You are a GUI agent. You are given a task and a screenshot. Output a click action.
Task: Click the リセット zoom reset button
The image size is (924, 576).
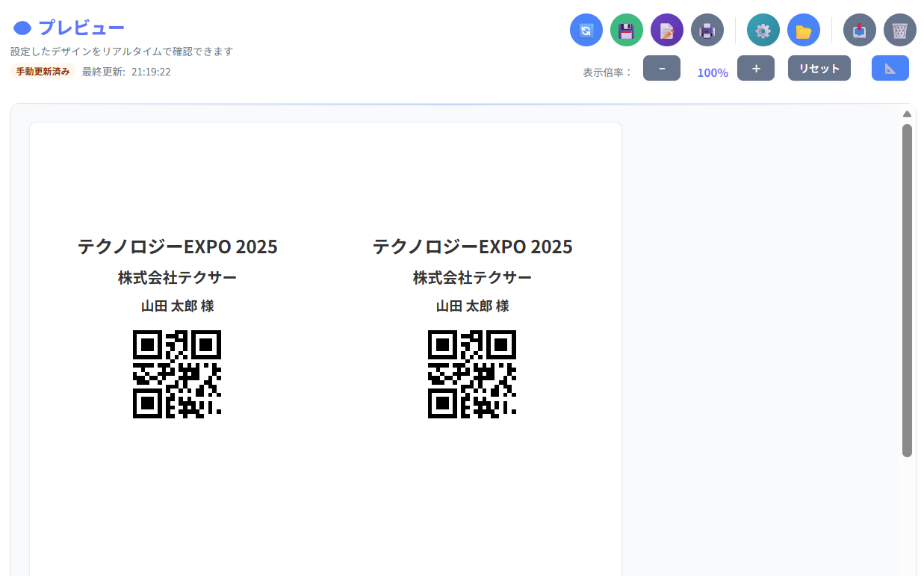click(x=819, y=68)
